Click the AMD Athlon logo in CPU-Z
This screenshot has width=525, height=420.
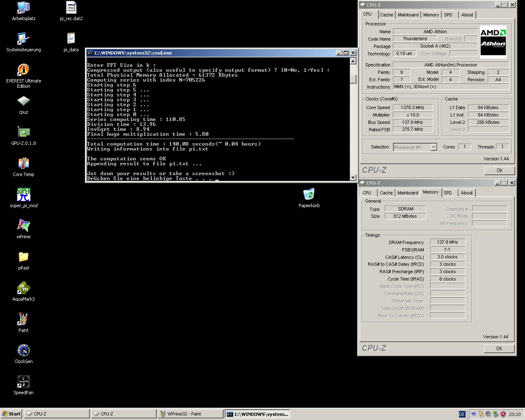coord(493,42)
